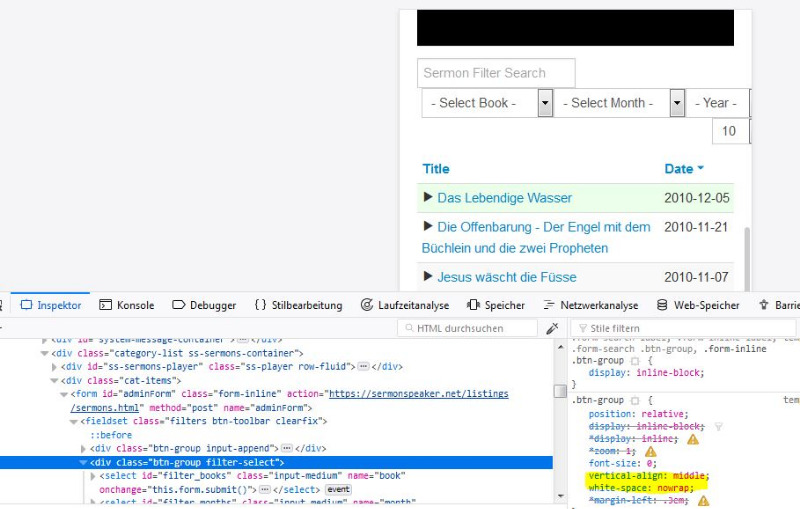The image size is (800, 509).
Task: Click the date 2010-11-07
Action: tap(696, 277)
